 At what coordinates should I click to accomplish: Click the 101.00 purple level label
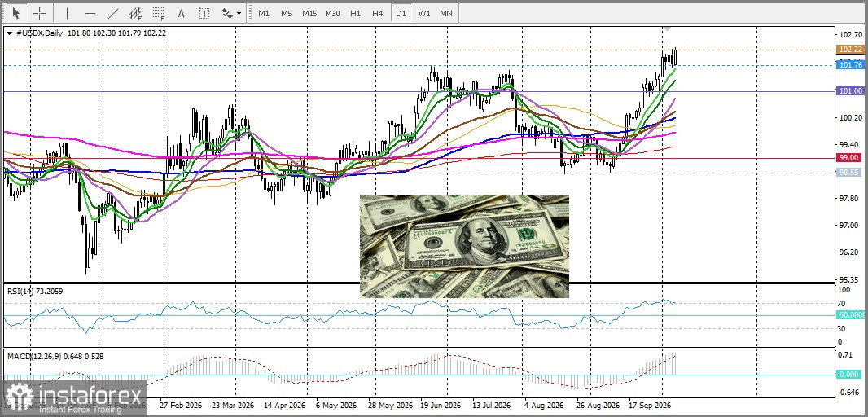[851, 91]
